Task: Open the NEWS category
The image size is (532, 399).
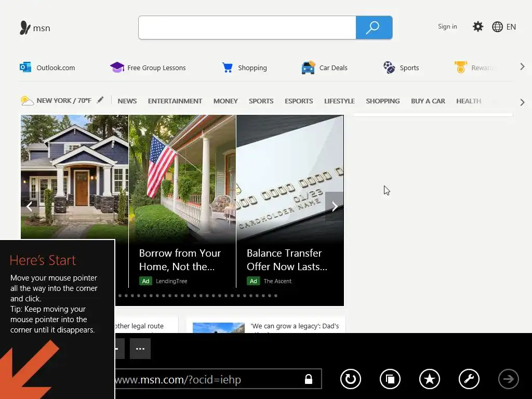Action: pos(127,101)
